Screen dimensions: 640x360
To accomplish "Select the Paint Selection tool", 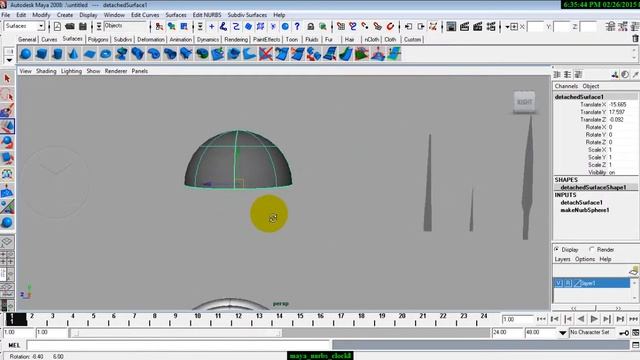I will pos(7,111).
